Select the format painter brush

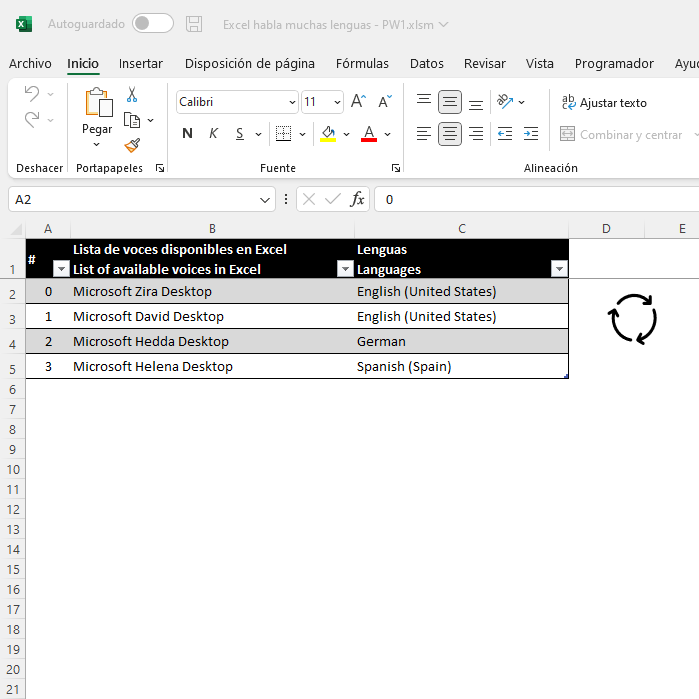[x=132, y=145]
